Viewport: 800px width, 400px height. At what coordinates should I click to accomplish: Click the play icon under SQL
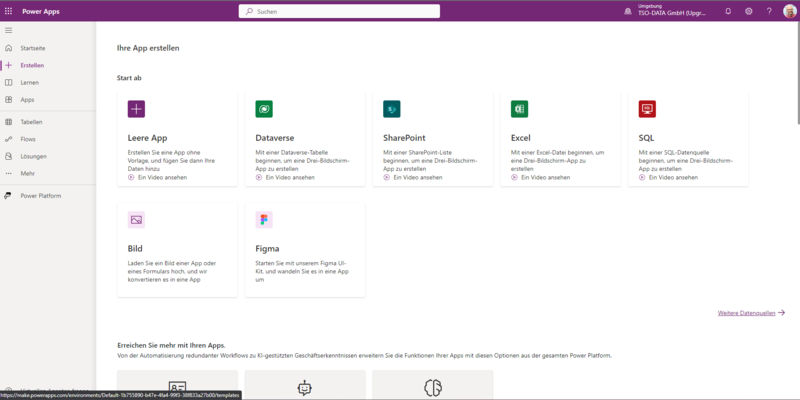642,178
